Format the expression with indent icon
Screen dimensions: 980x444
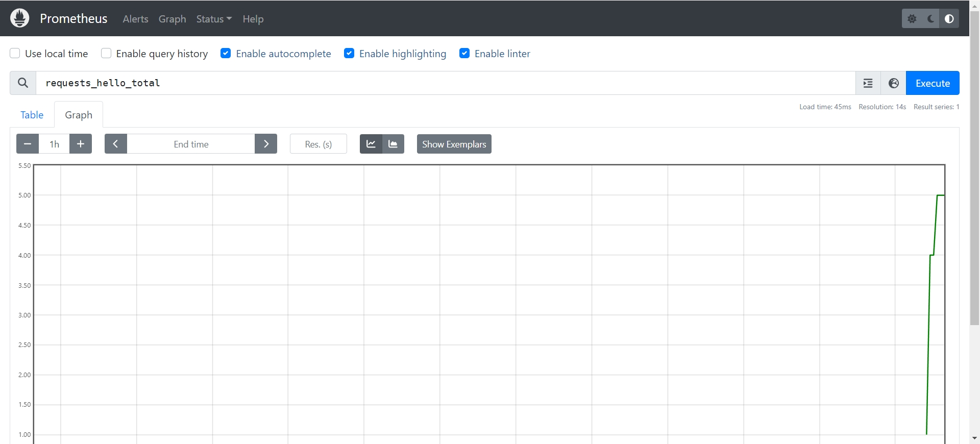click(868, 83)
